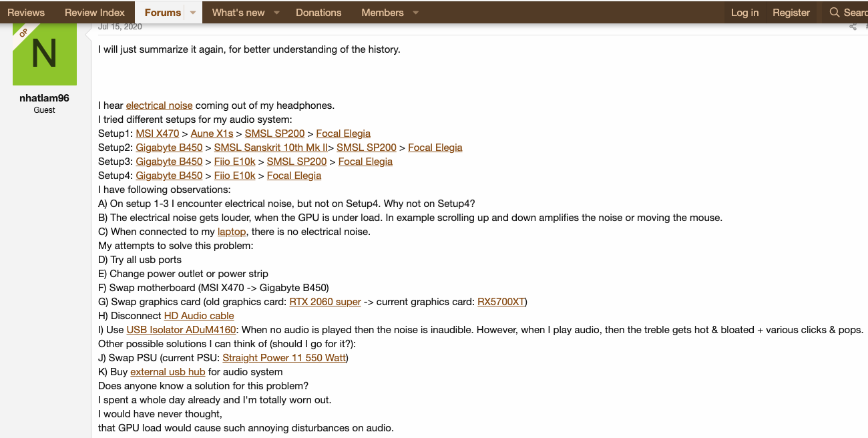This screenshot has width=868, height=438.
Task: Click Focal Elegia link in Setup3 row
Action: tap(365, 162)
